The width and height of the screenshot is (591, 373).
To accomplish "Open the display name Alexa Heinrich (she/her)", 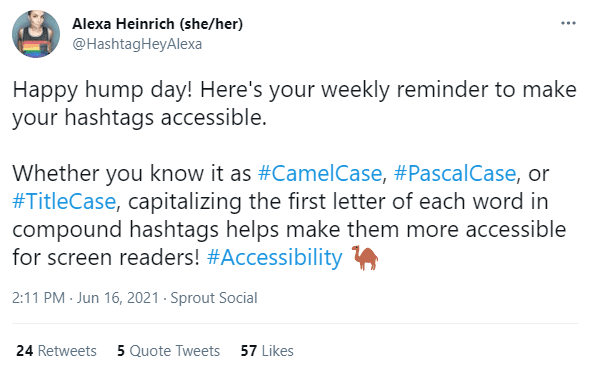I will pos(158,24).
